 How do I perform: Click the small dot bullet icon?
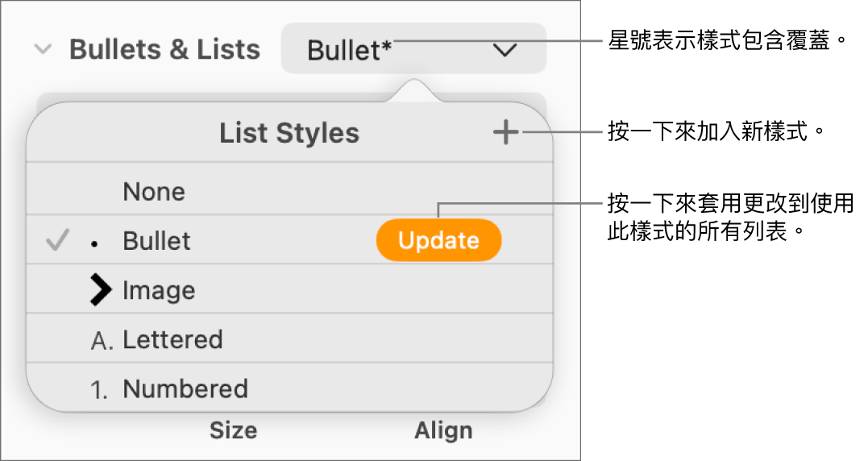94,243
